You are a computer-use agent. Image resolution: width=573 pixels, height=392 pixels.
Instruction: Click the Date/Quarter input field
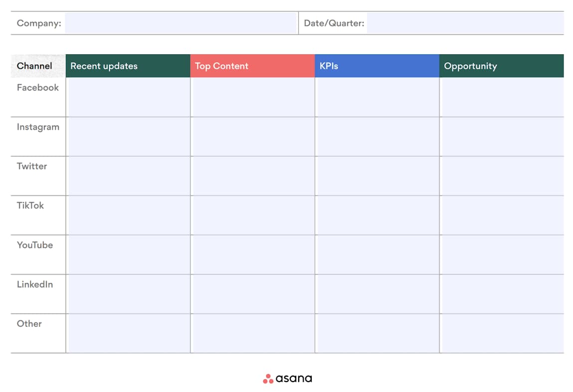click(x=465, y=23)
